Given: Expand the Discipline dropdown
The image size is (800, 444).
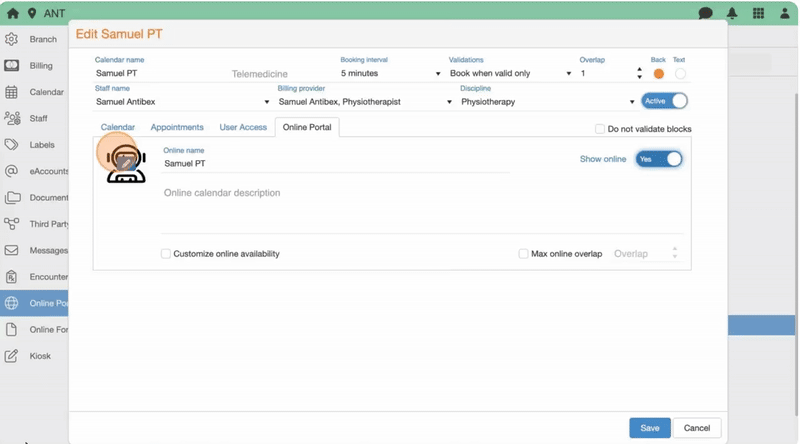Looking at the screenshot, I should (547, 102).
